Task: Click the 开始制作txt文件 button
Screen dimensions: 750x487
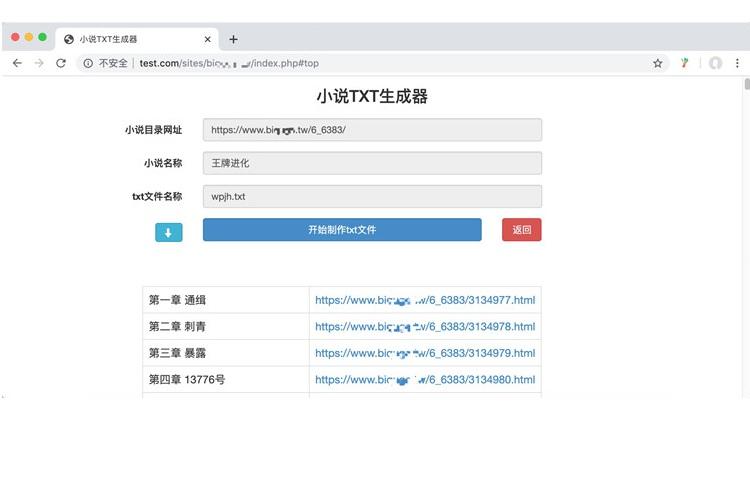Action: point(342,230)
